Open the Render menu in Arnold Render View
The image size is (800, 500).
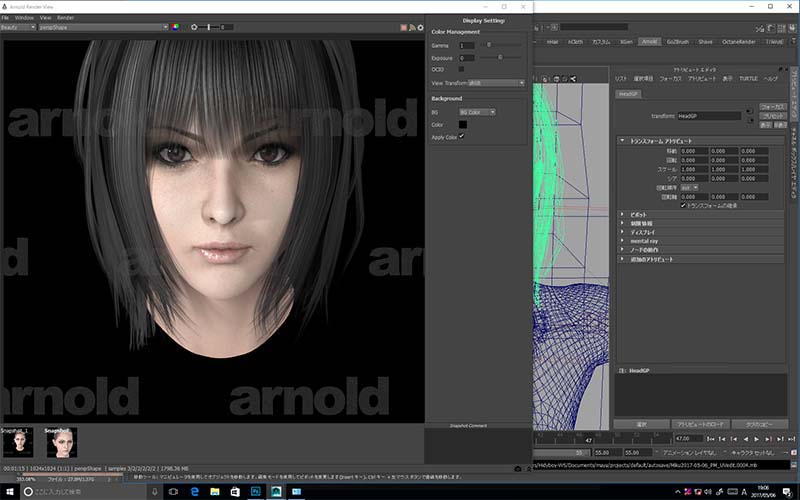tap(65, 18)
